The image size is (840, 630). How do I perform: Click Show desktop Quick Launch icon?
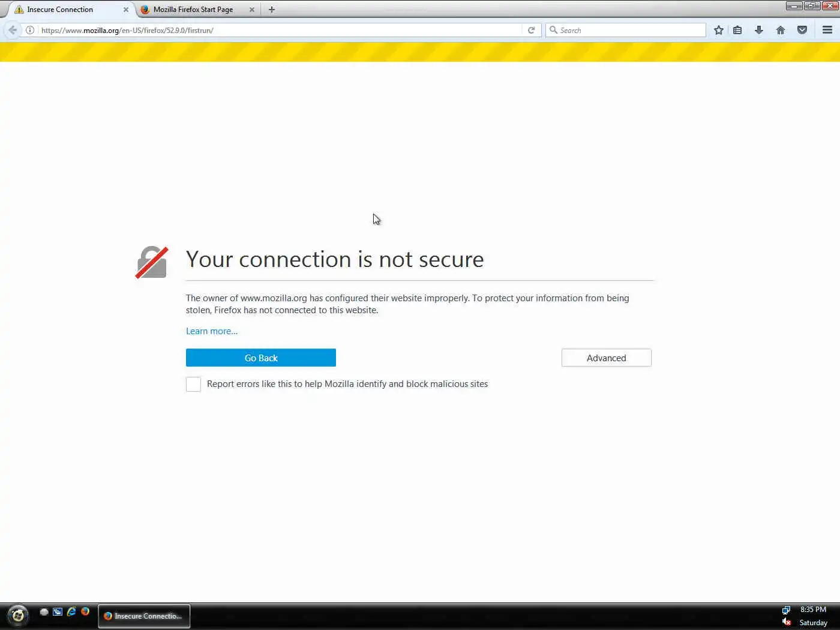[44, 611]
